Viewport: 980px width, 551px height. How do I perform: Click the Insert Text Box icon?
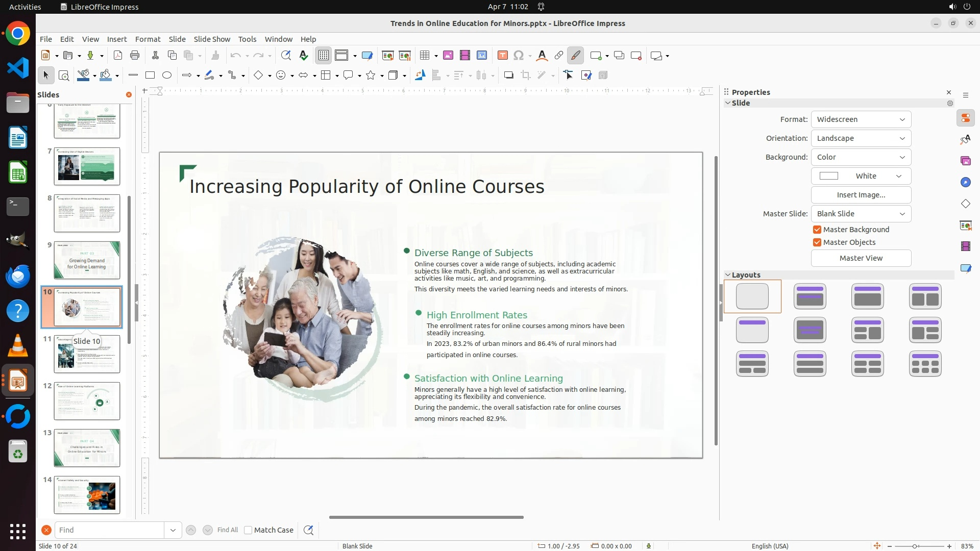click(502, 56)
